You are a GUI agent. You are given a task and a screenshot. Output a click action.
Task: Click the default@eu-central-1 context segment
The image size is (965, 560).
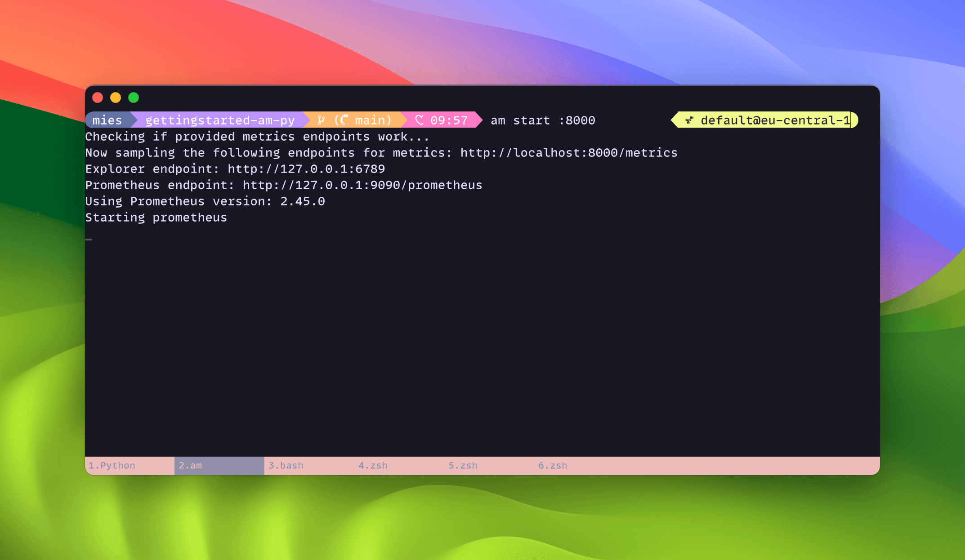click(x=775, y=120)
